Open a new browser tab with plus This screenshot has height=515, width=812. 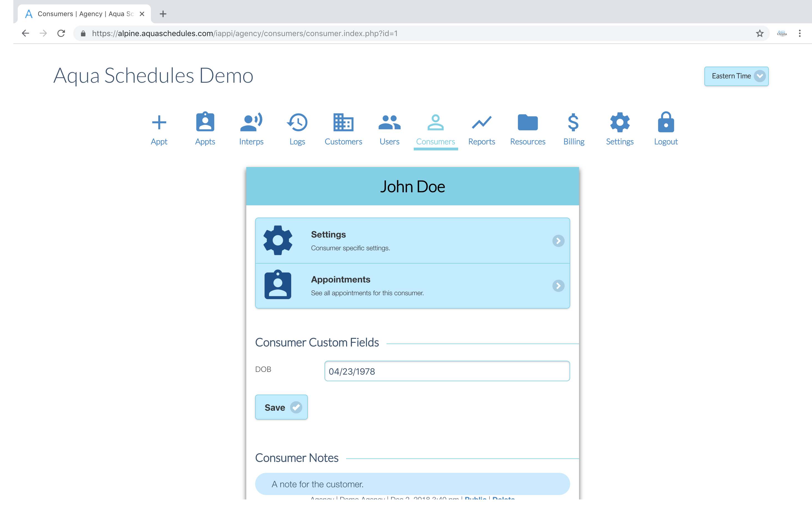[x=163, y=14]
